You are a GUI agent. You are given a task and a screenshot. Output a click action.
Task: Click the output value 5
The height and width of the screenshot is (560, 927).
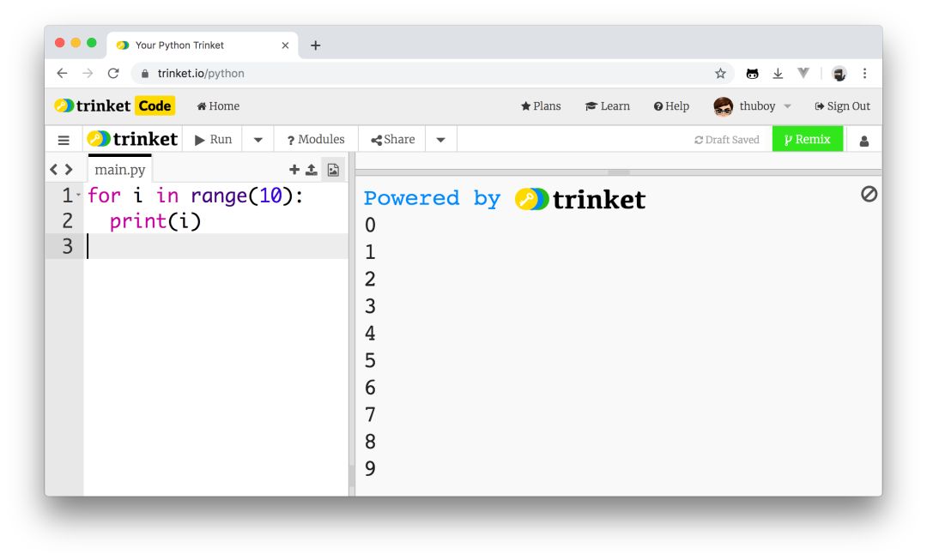click(370, 360)
